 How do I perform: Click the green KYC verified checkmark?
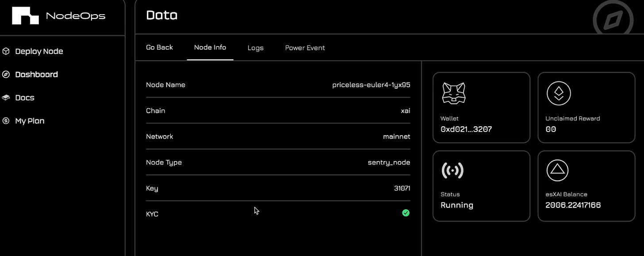406,213
